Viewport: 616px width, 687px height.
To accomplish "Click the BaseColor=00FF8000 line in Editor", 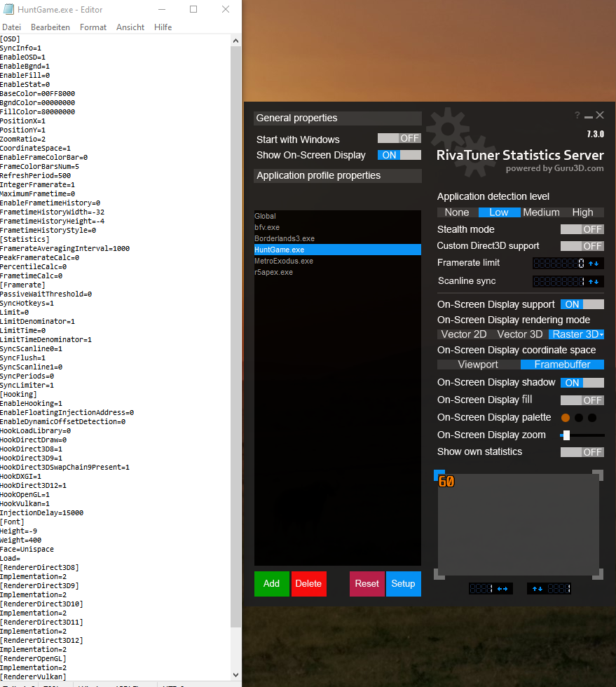I will 38,94.
